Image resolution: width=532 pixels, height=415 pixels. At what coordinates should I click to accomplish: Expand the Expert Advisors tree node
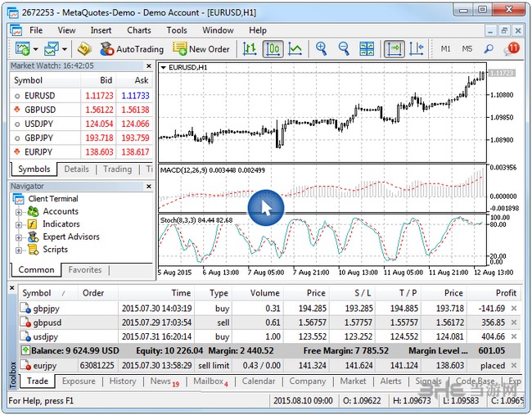coord(19,237)
